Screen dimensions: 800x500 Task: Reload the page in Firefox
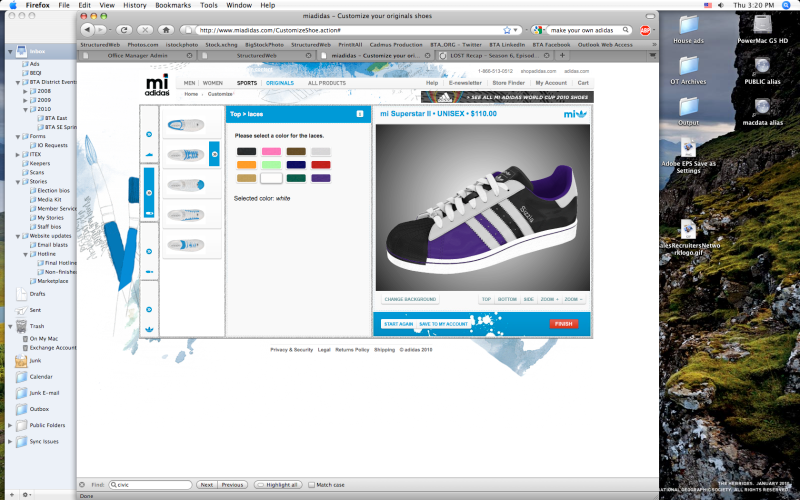coord(124,30)
